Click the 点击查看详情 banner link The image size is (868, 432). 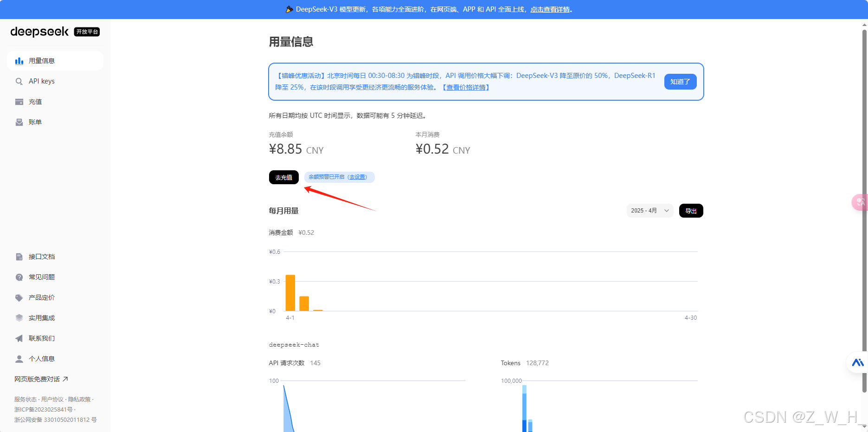coord(550,9)
